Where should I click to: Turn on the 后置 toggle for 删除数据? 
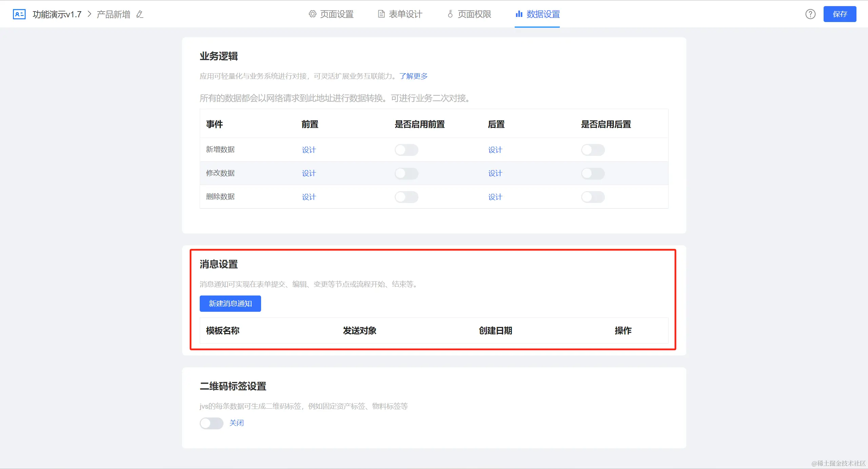[593, 197]
